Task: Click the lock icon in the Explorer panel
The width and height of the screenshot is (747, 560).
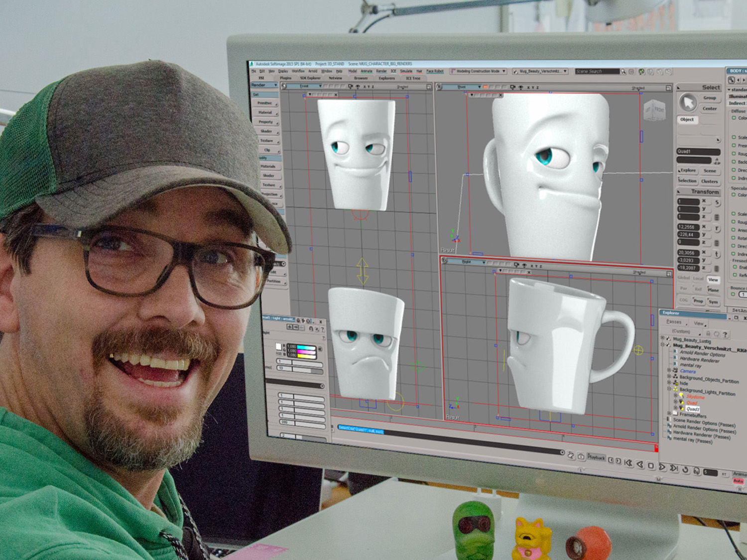Action: coord(709,334)
